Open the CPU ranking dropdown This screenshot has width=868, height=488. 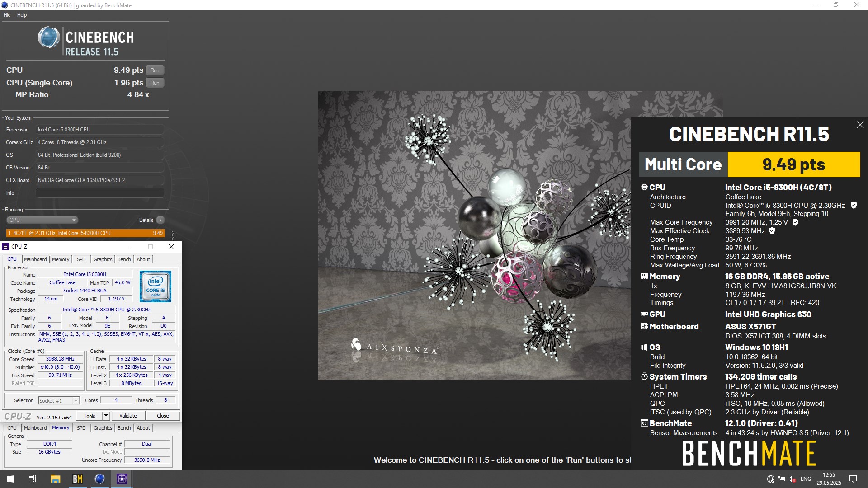42,220
